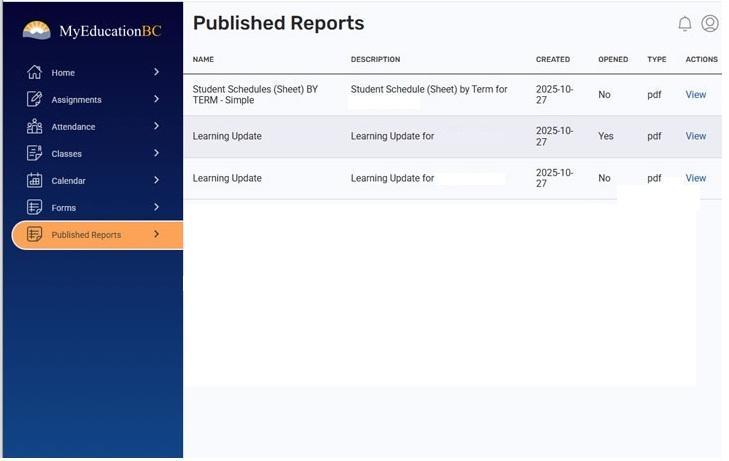Open the Forms menu item
Image resolution: width=729 pixels, height=461 pixels.
pyautogui.click(x=64, y=208)
